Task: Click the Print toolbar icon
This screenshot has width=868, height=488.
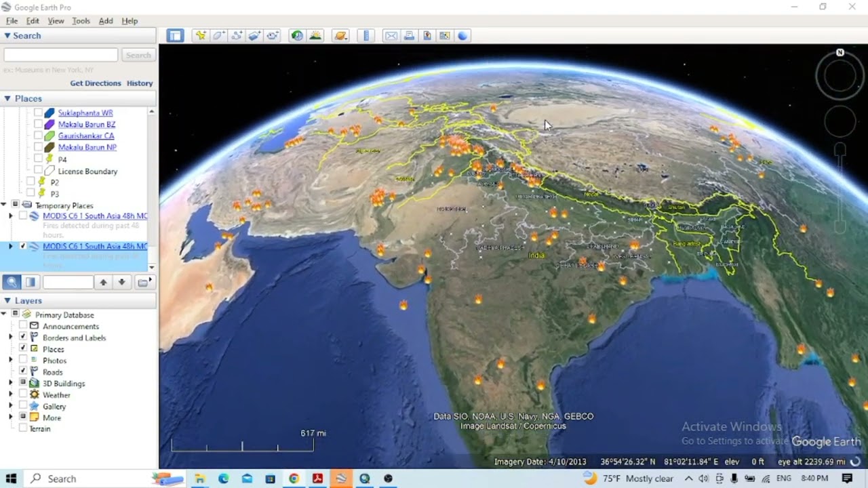Action: pyautogui.click(x=409, y=36)
